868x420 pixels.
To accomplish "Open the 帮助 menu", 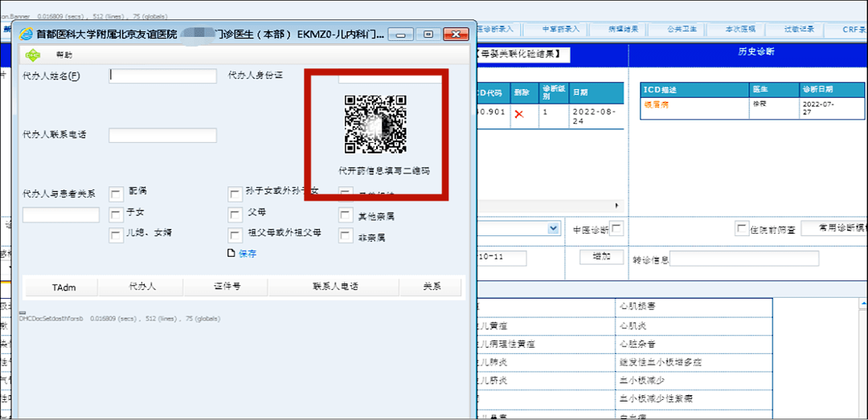I will click(63, 55).
